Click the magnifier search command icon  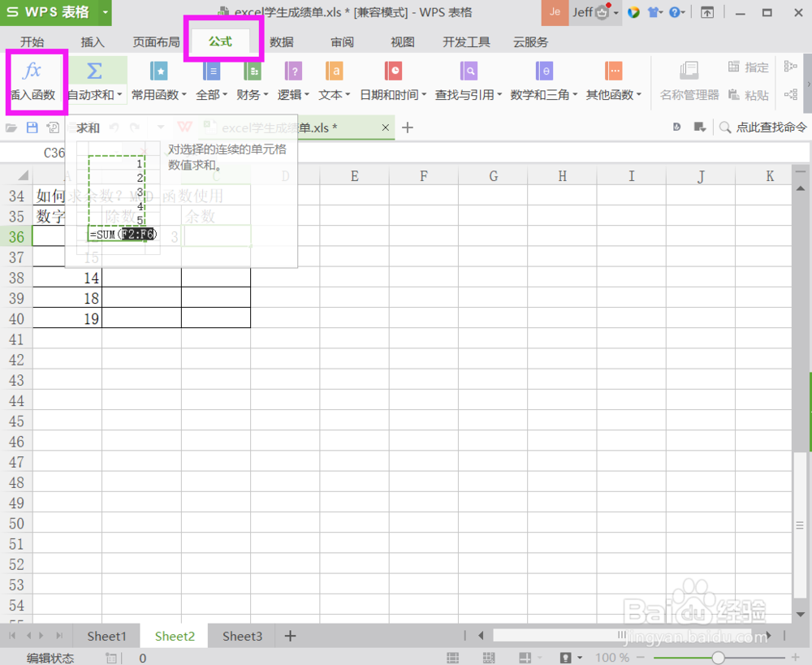[x=725, y=127]
